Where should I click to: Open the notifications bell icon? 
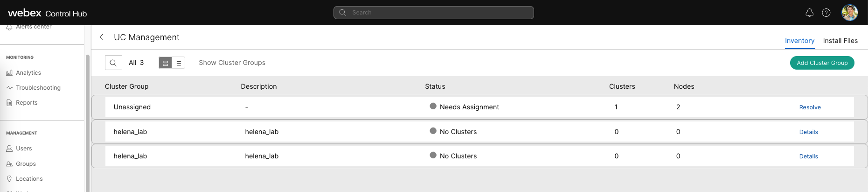click(x=809, y=13)
